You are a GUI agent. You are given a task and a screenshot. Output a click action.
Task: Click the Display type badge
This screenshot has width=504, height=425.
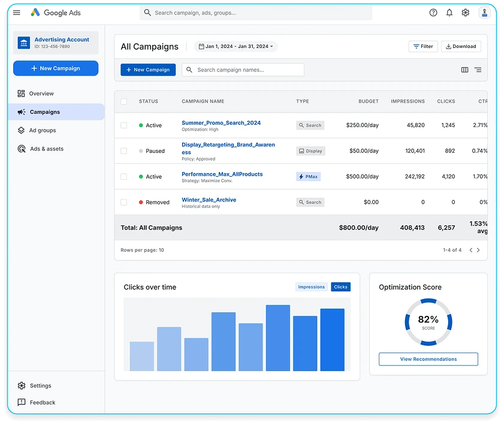(310, 151)
